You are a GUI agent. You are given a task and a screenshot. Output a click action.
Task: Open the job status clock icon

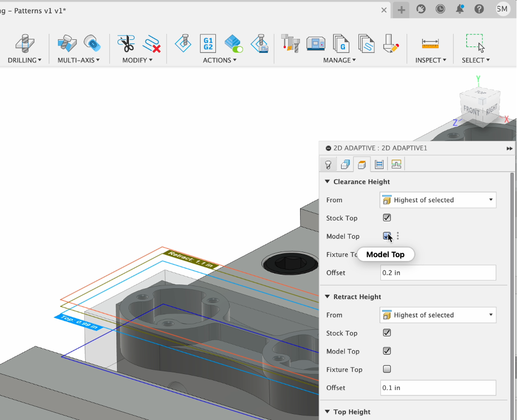pos(440,9)
